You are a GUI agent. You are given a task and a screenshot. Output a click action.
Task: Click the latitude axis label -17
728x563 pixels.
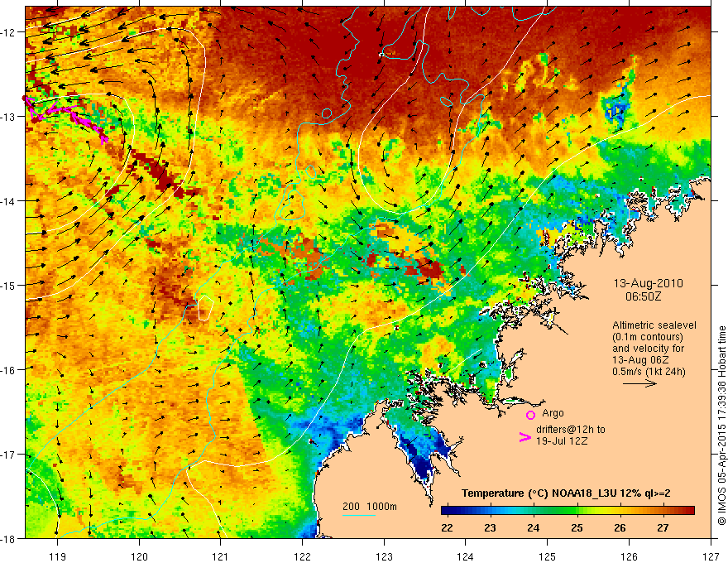click(x=9, y=455)
